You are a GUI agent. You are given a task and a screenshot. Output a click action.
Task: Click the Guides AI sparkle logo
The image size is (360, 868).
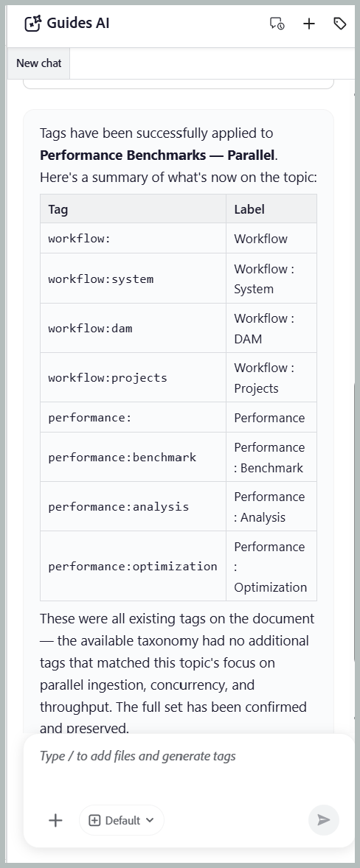32,24
